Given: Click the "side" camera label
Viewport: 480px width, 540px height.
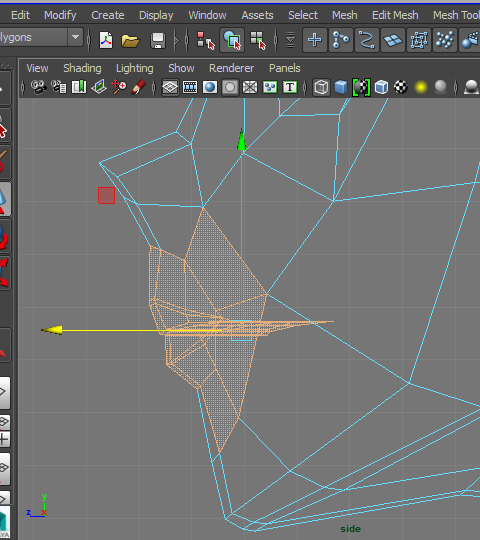Looking at the screenshot, I should click(x=351, y=529).
